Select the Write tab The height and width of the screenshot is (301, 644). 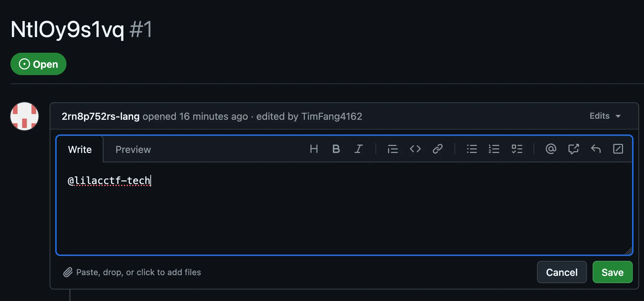(x=80, y=149)
